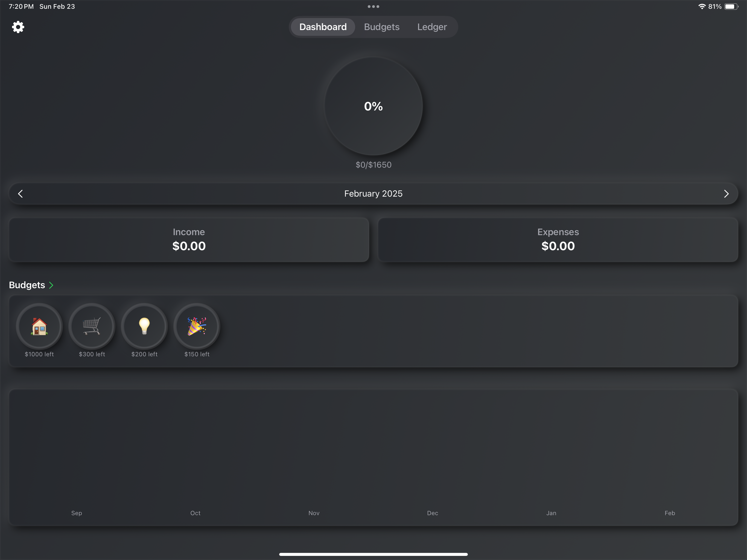Select the Sep label on the chart

click(x=77, y=513)
